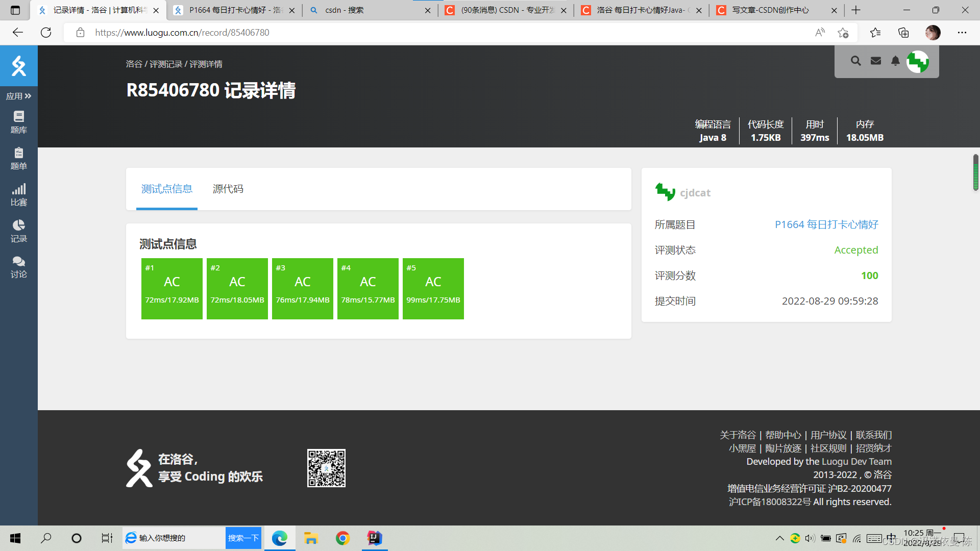This screenshot has height=551, width=980.
Task: Open the notification bell icon
Action: (895, 61)
